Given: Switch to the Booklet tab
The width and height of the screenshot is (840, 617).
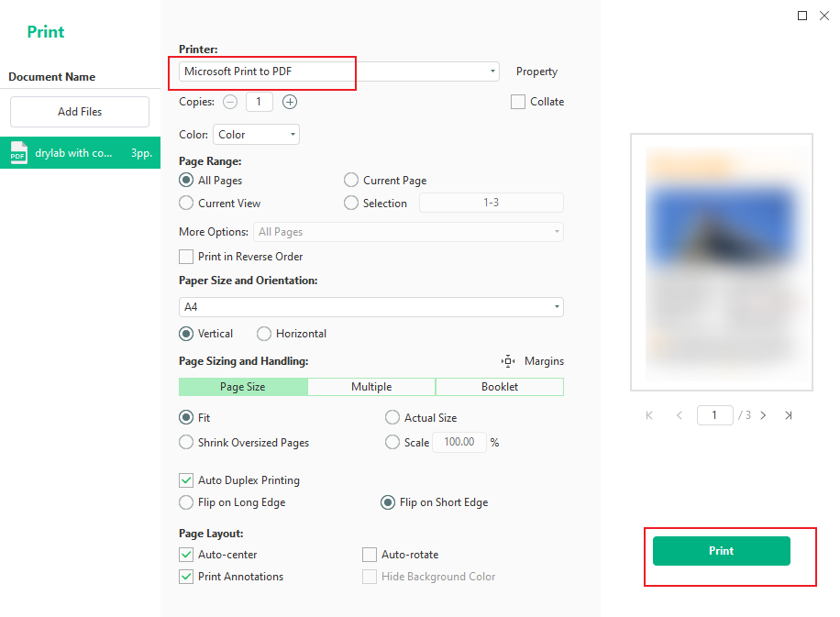Looking at the screenshot, I should click(500, 386).
